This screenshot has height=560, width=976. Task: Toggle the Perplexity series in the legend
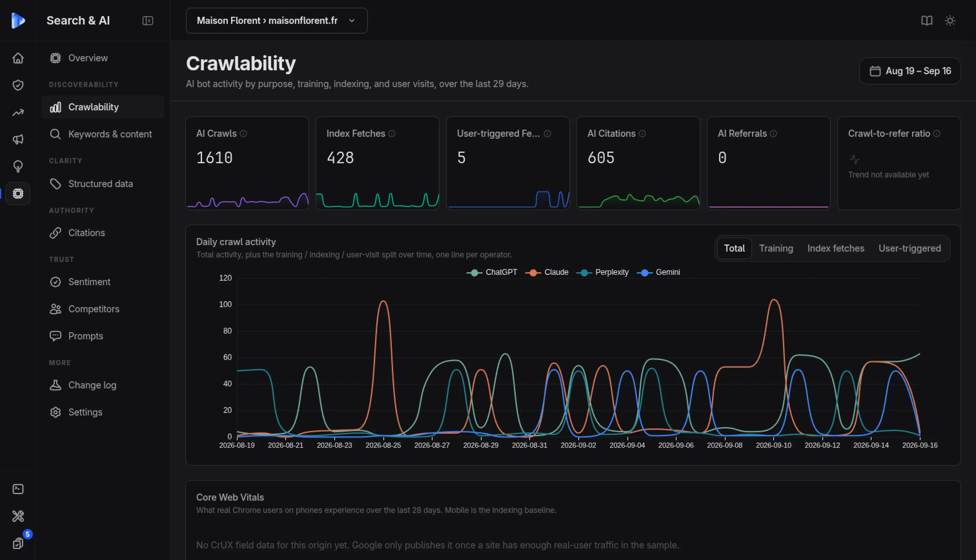603,272
